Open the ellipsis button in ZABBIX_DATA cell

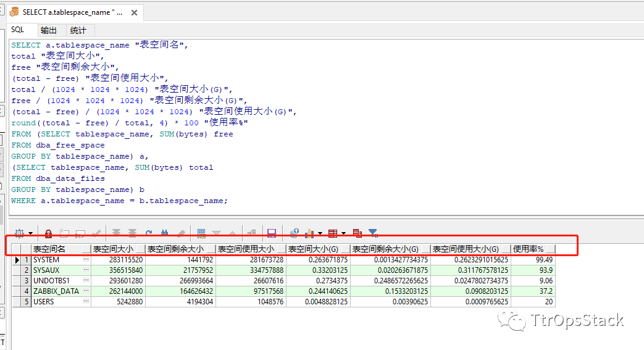pos(86,291)
